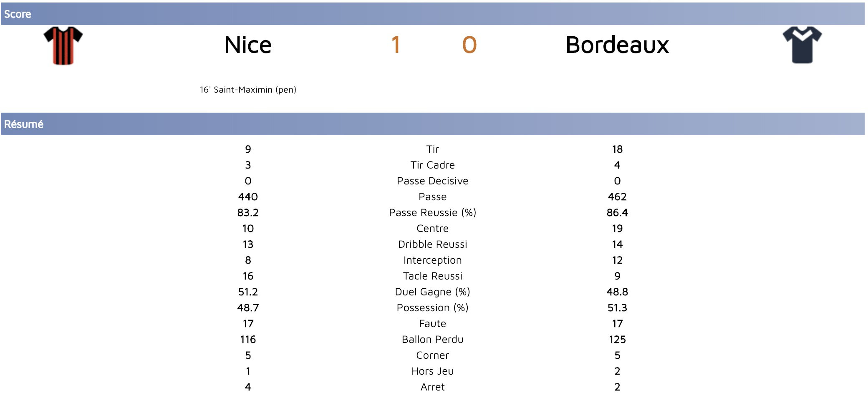The image size is (868, 393).
Task: Select the Tir Cadre stat label
Action: (432, 165)
